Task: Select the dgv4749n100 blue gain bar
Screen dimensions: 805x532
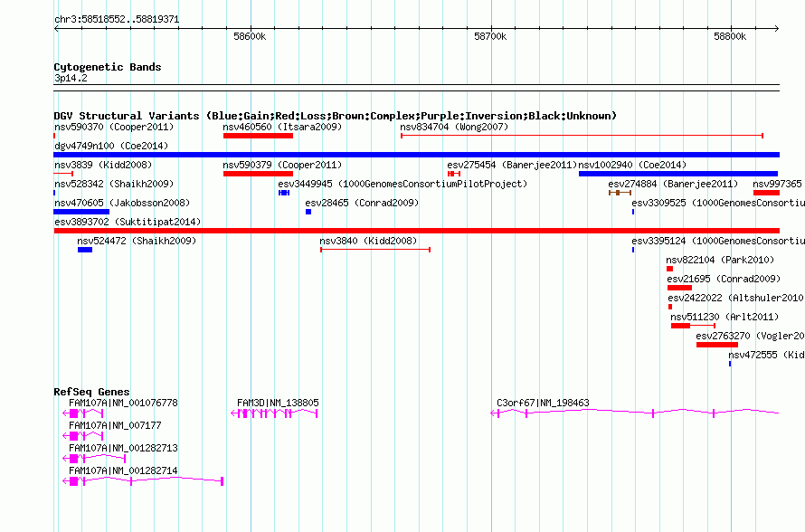Action: pos(416,155)
